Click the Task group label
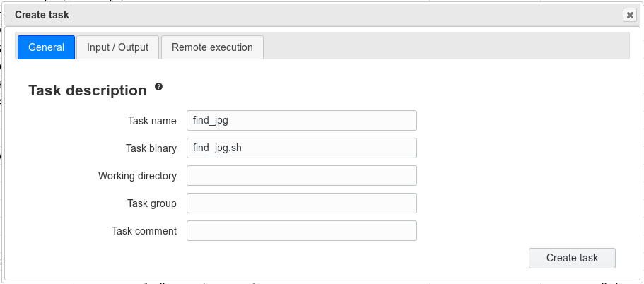 point(152,203)
